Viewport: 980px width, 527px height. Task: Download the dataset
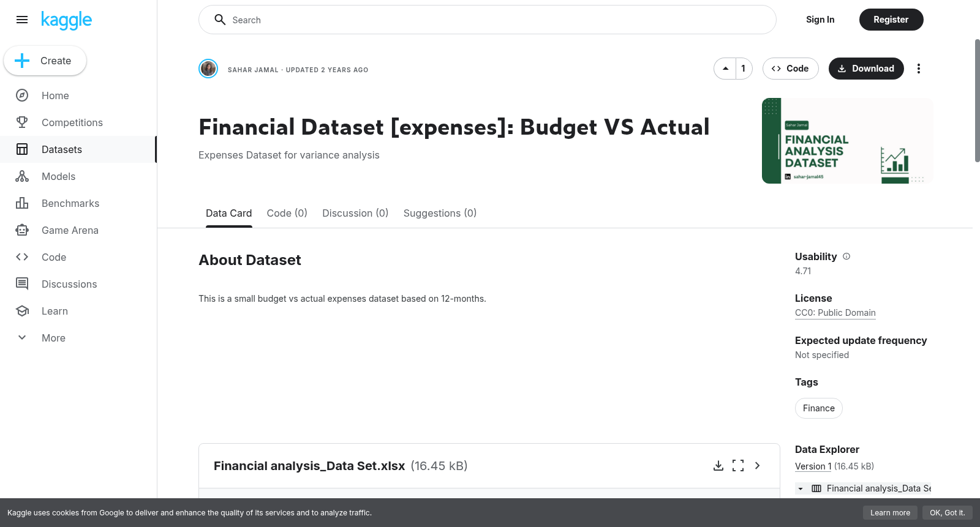click(x=866, y=69)
